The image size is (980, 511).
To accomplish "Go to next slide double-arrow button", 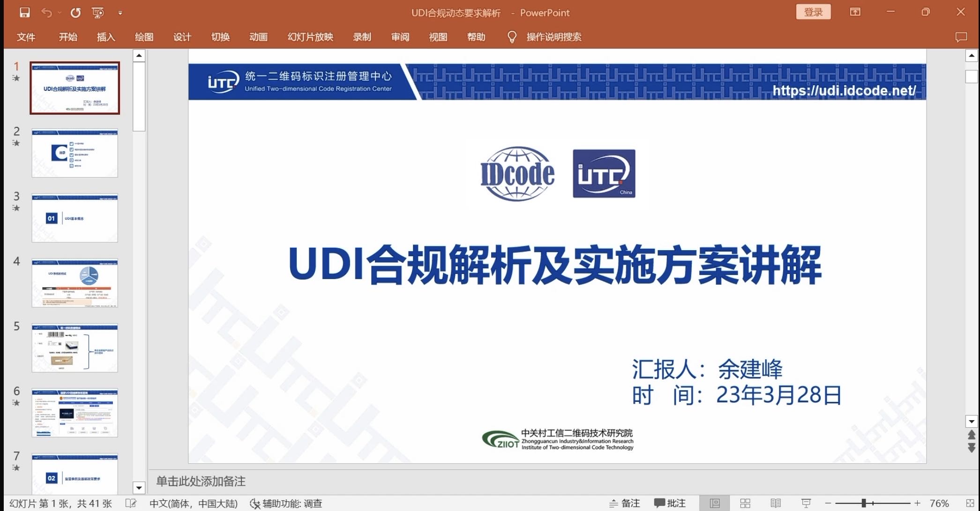I will pyautogui.click(x=972, y=448).
